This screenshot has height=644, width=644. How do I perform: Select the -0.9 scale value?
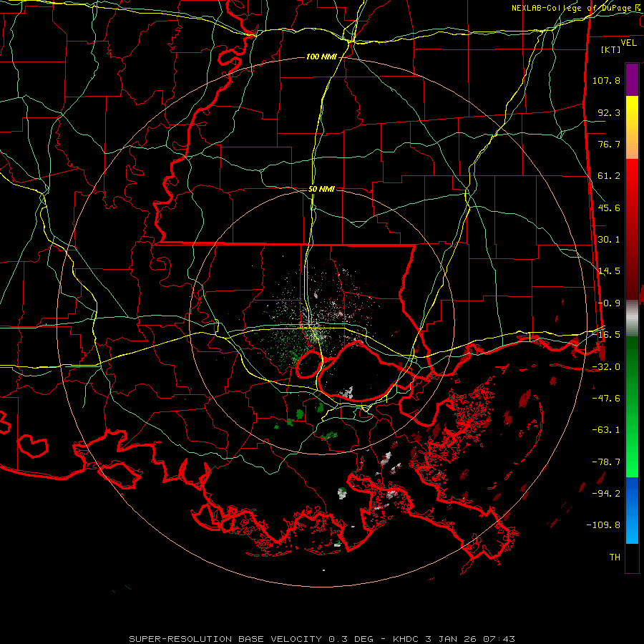609,303
